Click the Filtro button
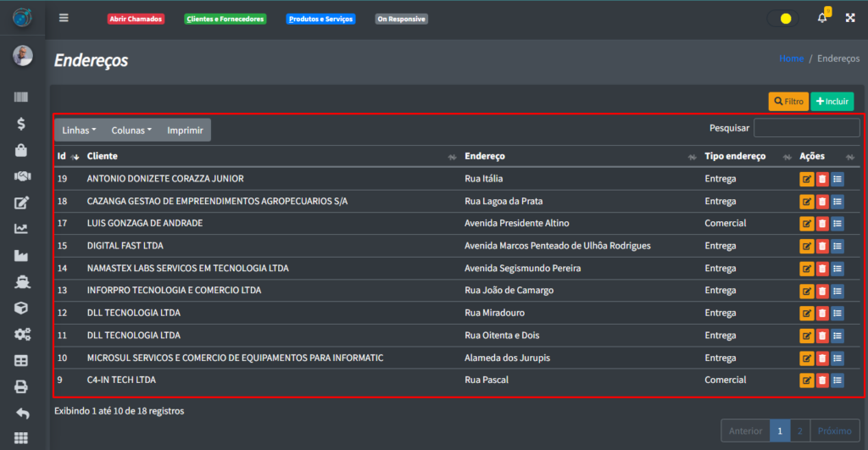The image size is (868, 450). point(788,102)
